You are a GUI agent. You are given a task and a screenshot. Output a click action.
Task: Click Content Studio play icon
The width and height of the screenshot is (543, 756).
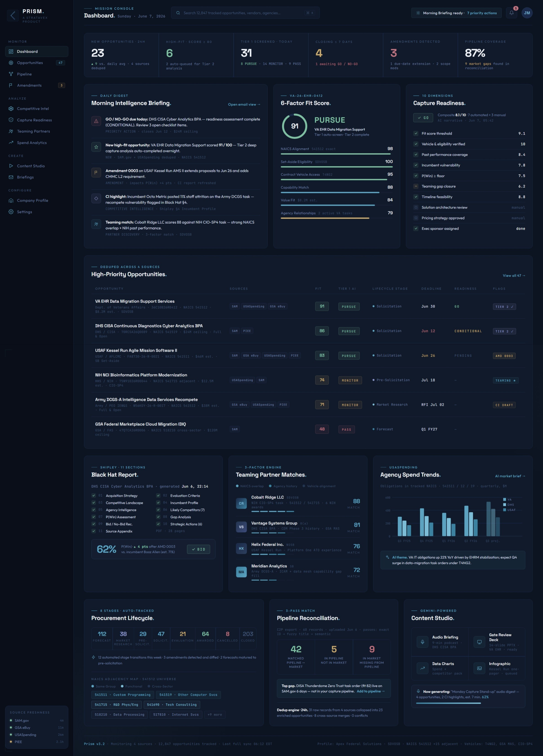pos(11,166)
